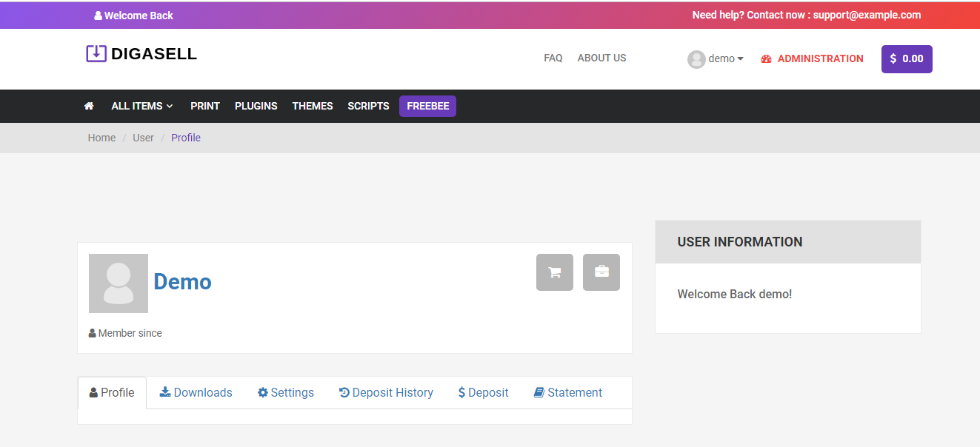Open the SCRIPTS category
Screen dimensions: 980x447
pyautogui.click(x=368, y=106)
